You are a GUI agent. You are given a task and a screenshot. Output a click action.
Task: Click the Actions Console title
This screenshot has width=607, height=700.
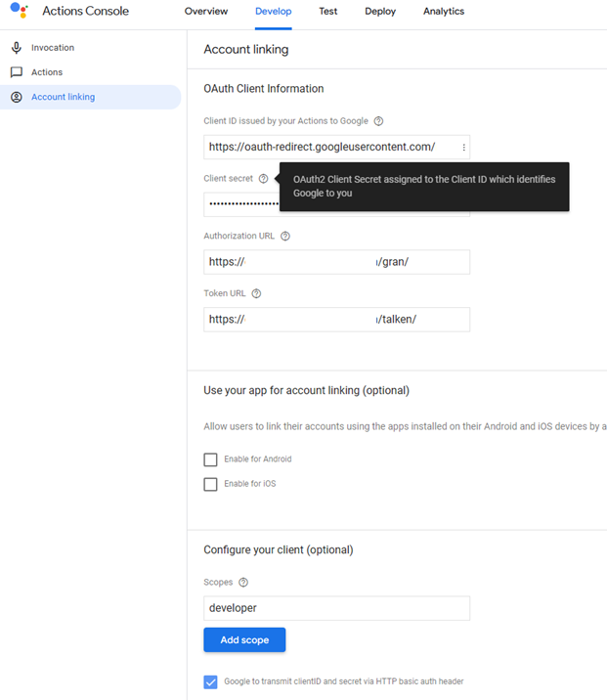[x=86, y=11]
